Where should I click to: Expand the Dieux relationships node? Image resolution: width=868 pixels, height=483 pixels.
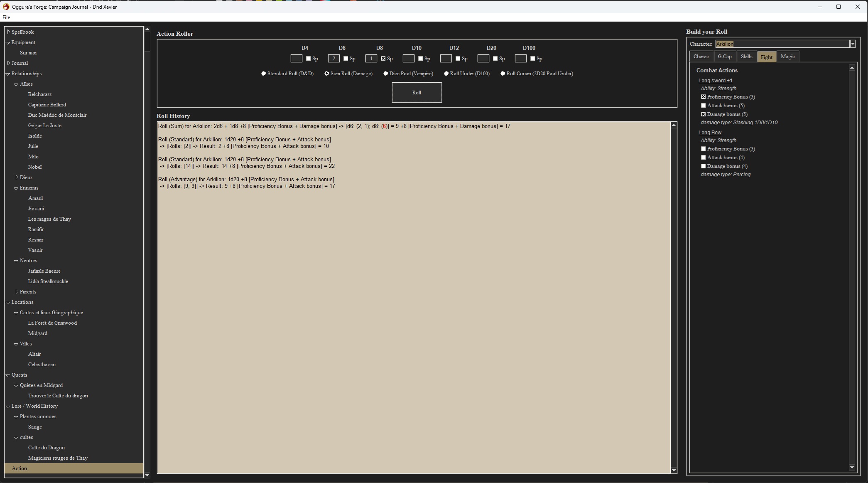click(x=17, y=177)
